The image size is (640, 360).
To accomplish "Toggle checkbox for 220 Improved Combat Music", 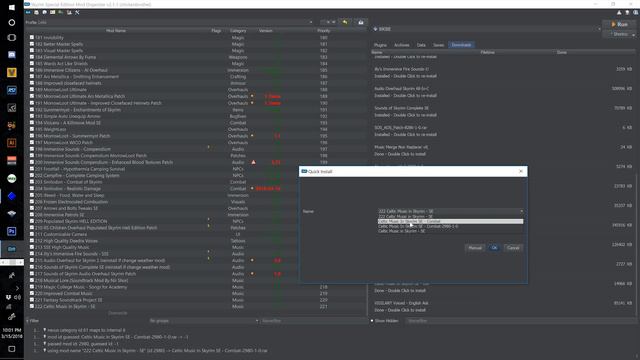I will pyautogui.click(x=32, y=293).
